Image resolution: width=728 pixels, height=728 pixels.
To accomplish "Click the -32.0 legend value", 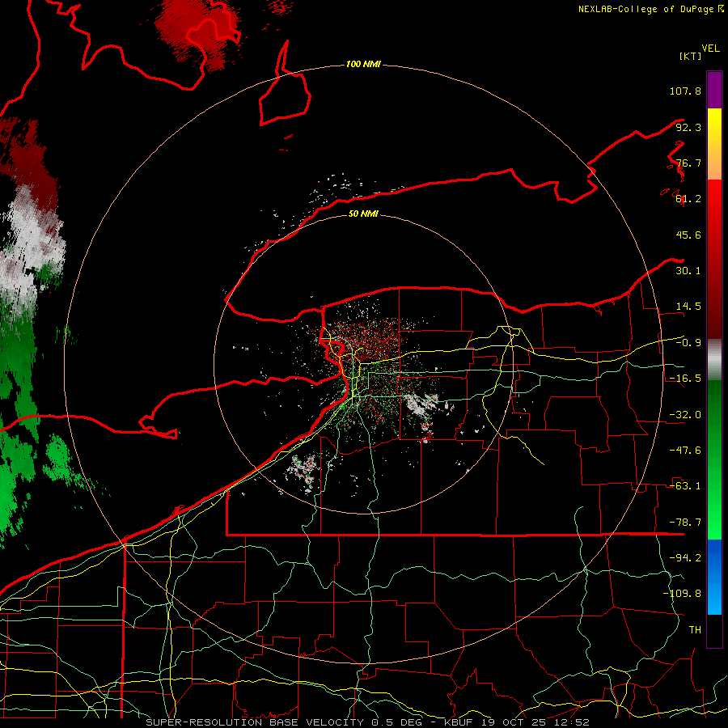I will pyautogui.click(x=685, y=415).
